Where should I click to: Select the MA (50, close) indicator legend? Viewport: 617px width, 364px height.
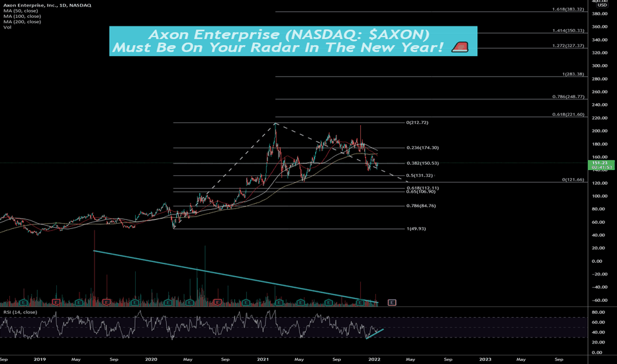point(21,11)
